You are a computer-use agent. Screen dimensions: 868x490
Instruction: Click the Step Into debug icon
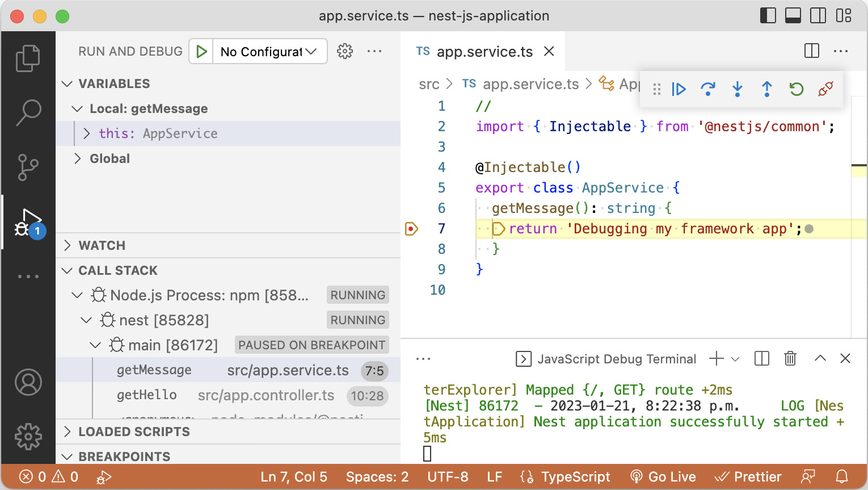coord(737,89)
